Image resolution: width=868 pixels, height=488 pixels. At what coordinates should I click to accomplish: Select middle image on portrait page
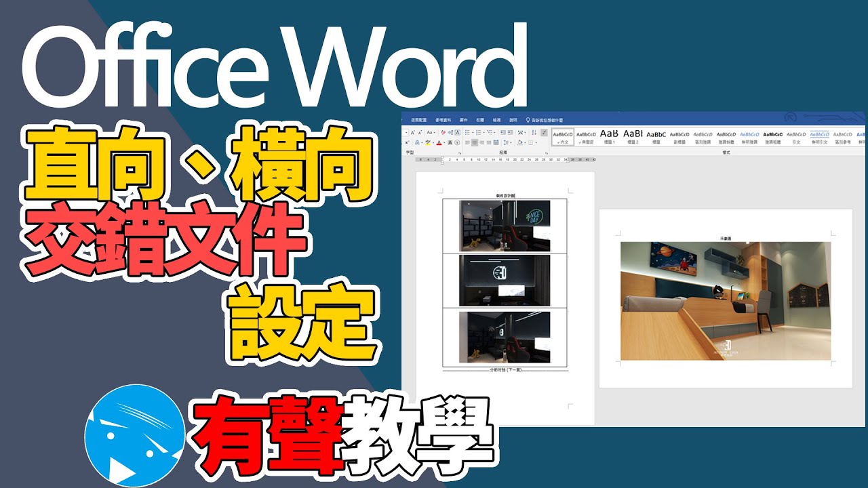(x=505, y=281)
